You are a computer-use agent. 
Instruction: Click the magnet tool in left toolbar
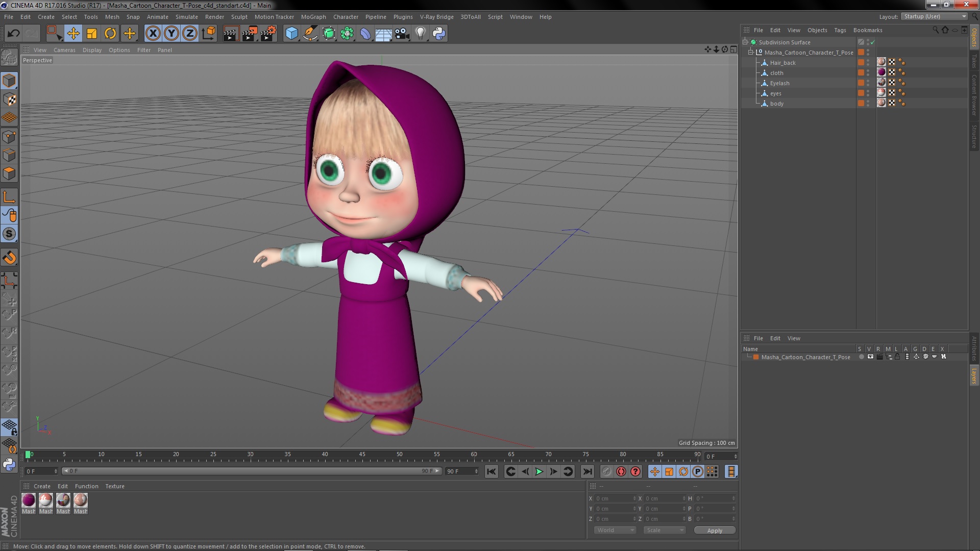point(9,258)
